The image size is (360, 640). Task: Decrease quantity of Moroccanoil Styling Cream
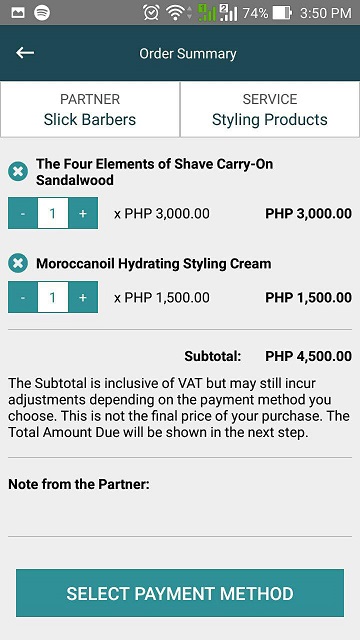(23, 297)
